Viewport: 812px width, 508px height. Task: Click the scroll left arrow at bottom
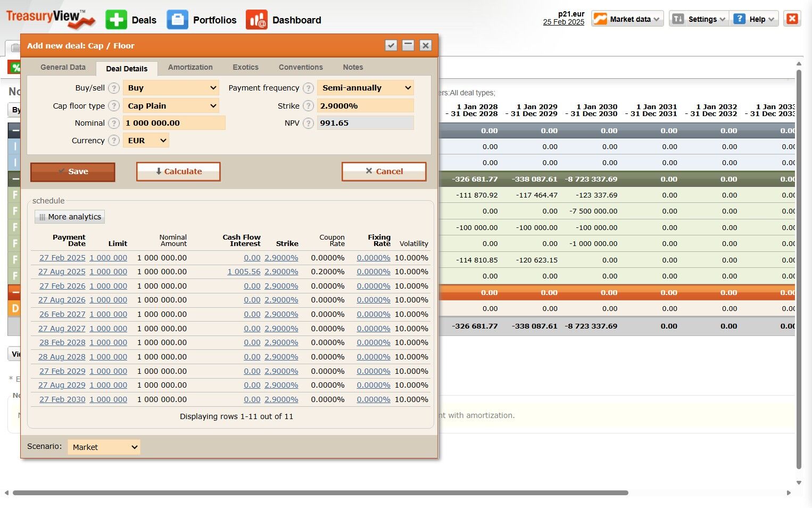tap(6, 493)
